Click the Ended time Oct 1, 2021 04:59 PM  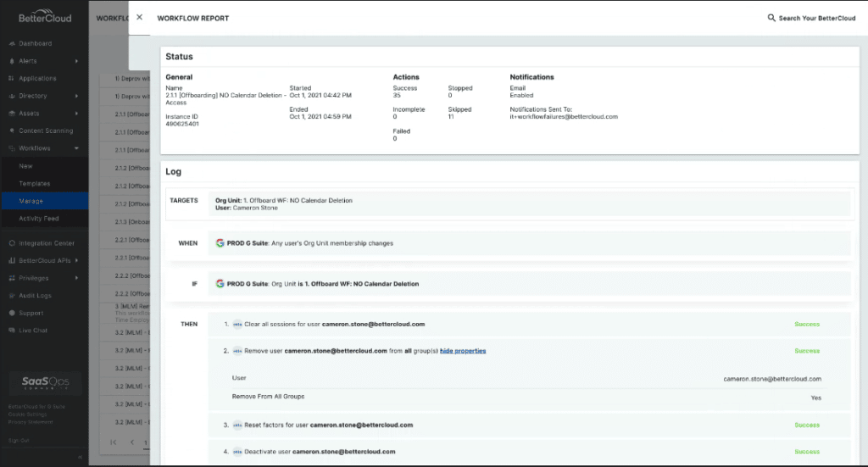320,117
